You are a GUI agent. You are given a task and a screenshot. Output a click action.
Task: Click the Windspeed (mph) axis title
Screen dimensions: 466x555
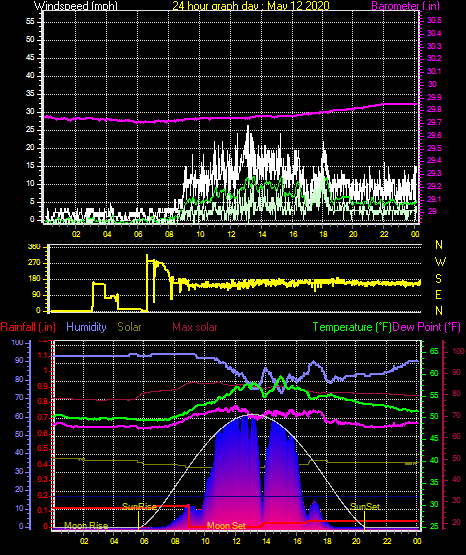click(75, 5)
